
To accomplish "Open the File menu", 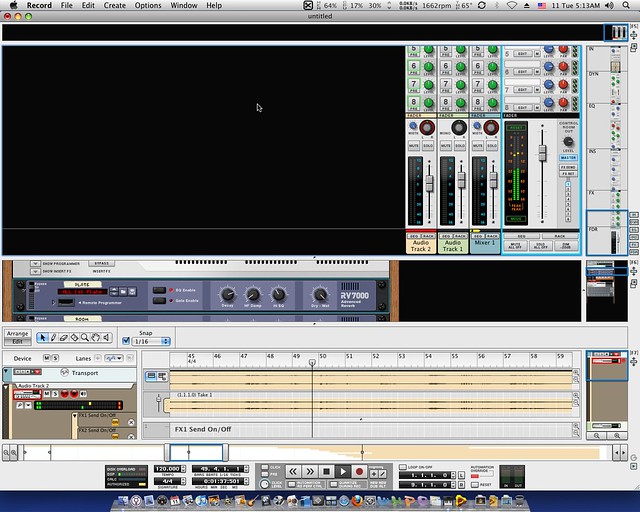I will point(67,5).
